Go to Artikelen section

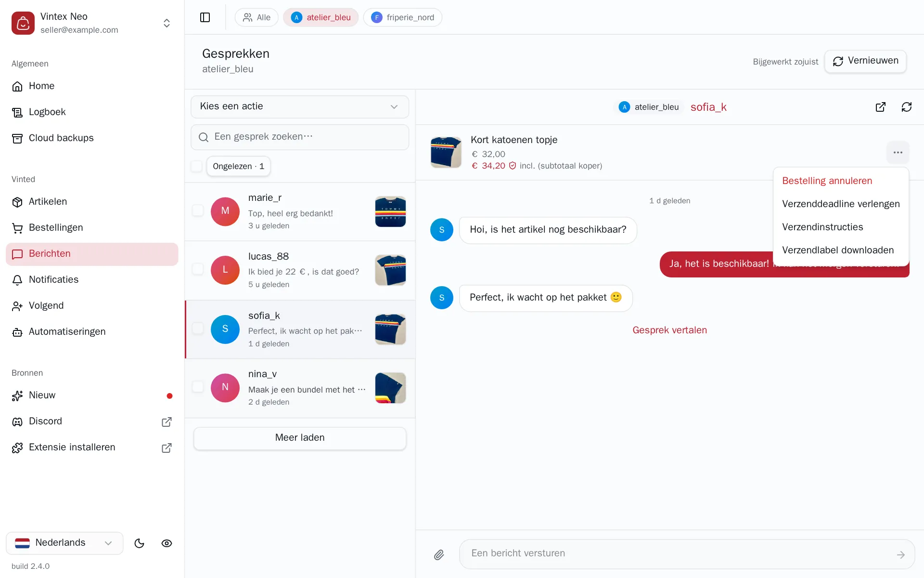tap(92, 201)
